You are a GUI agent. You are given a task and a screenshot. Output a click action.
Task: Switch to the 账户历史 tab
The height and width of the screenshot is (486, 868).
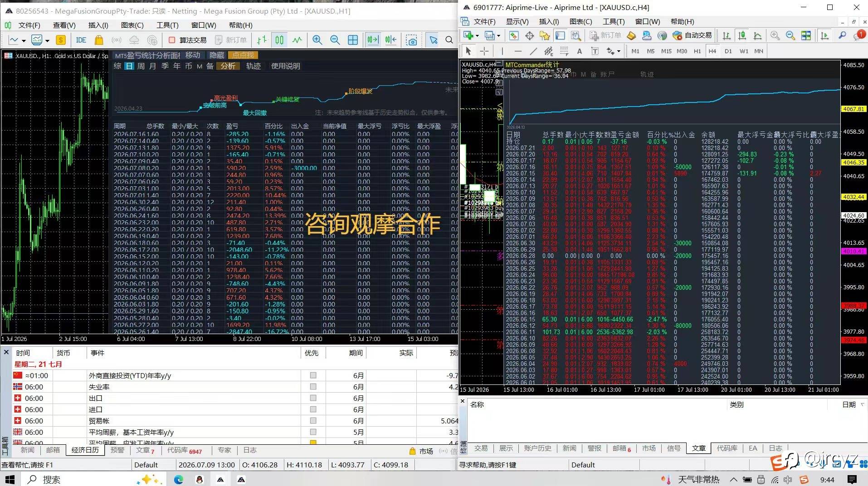(537, 448)
